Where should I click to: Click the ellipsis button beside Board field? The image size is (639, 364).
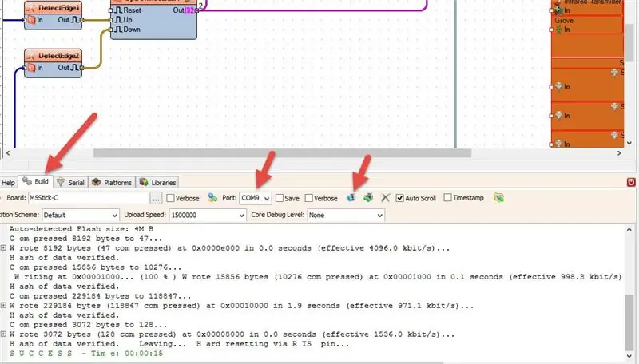[x=156, y=198]
